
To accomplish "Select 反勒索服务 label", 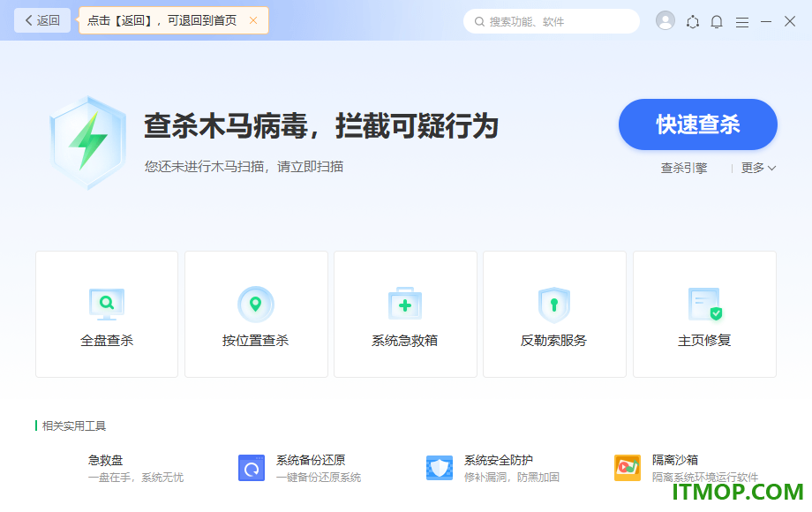I will click(x=553, y=340).
